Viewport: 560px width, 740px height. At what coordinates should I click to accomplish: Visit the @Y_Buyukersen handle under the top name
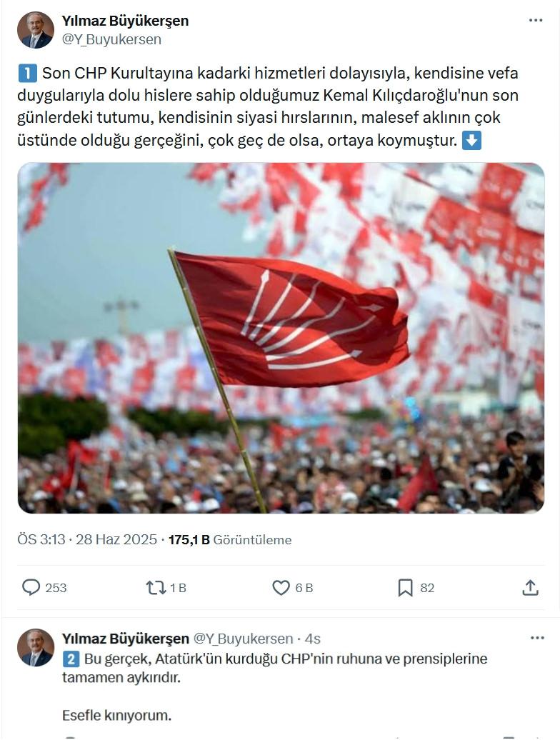tap(111, 40)
